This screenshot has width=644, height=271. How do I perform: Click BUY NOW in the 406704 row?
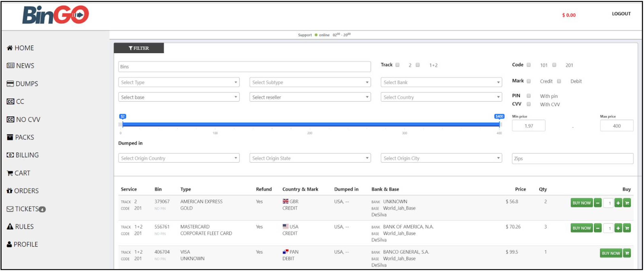click(611, 253)
